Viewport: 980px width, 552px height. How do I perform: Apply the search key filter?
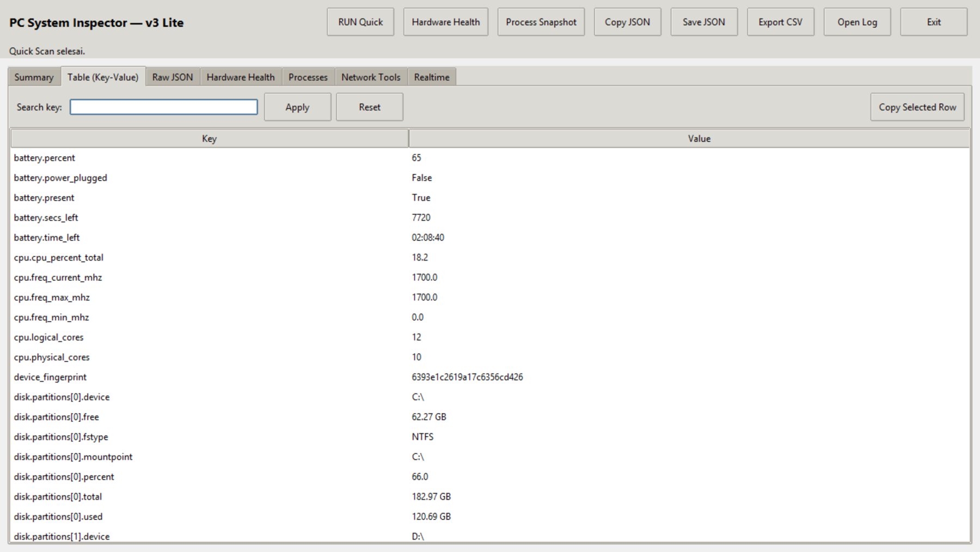click(297, 107)
